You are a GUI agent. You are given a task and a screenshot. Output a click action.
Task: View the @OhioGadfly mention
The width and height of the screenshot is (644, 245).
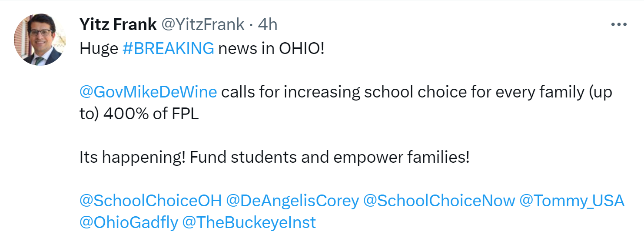129,222
